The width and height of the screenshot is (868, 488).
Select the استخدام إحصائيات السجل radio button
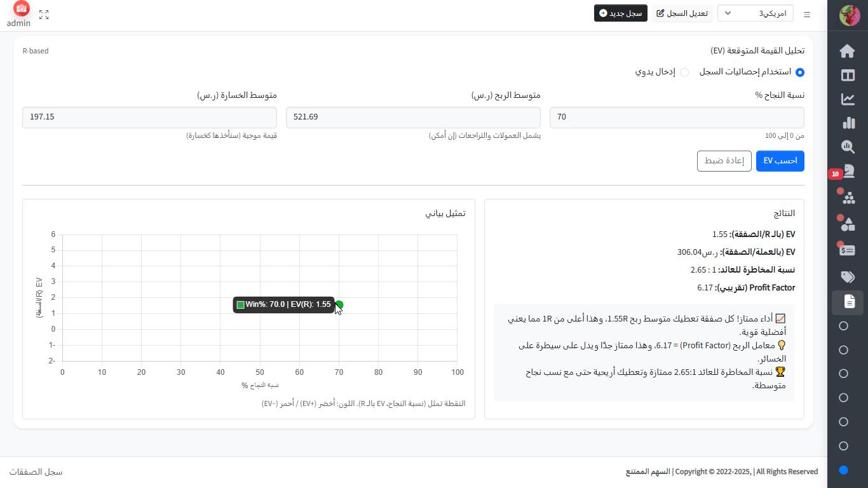[x=799, y=72]
